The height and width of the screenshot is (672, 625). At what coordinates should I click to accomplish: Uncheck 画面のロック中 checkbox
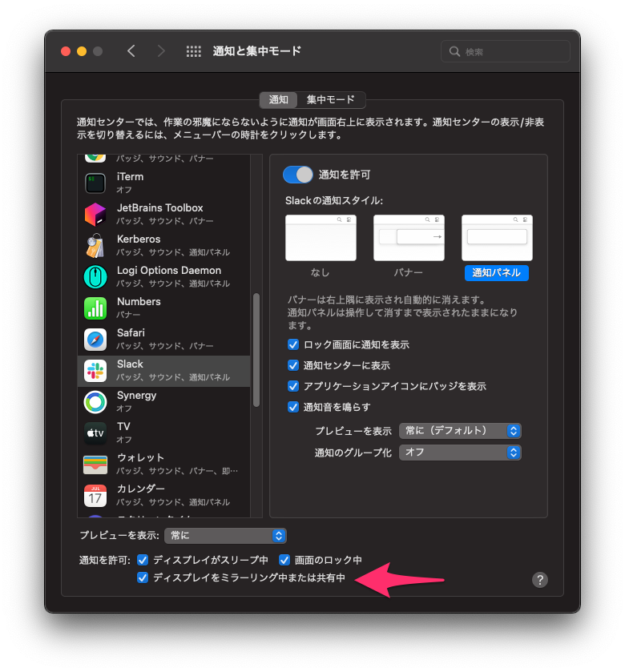(x=284, y=560)
